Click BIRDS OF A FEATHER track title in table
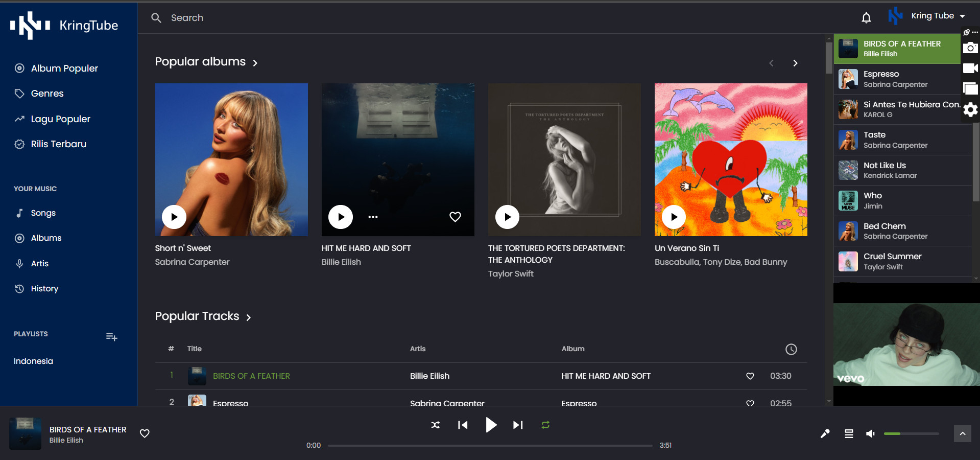 [x=251, y=376]
